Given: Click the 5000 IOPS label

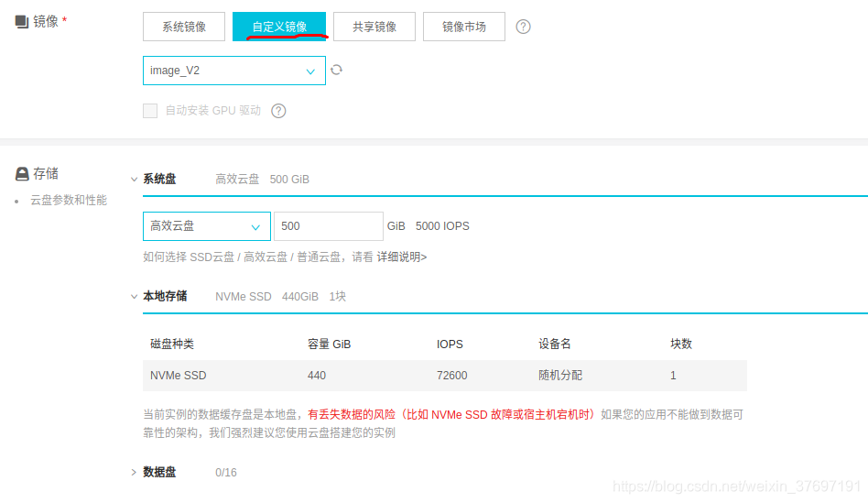Looking at the screenshot, I should pyautogui.click(x=442, y=226).
